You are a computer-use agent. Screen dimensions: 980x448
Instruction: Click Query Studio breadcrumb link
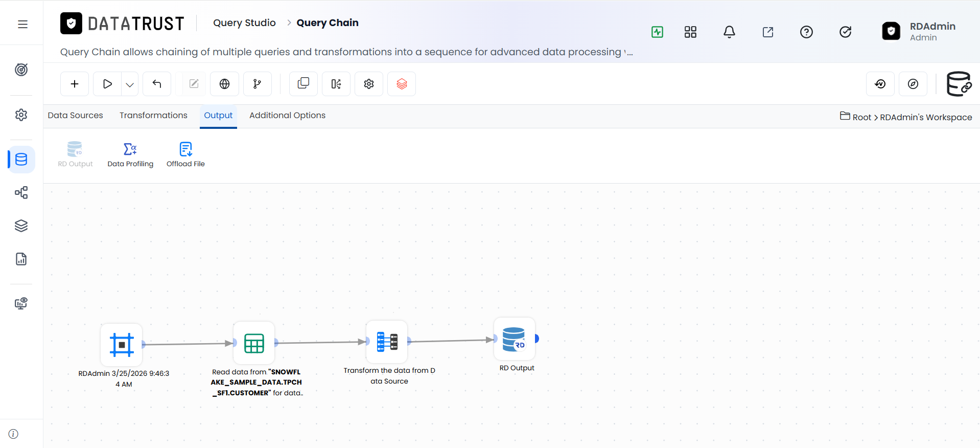coord(244,23)
